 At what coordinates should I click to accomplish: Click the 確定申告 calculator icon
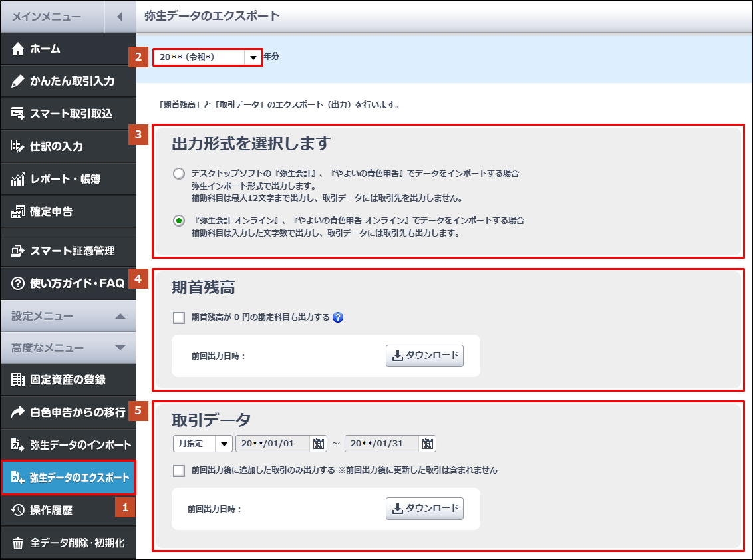pos(19,212)
